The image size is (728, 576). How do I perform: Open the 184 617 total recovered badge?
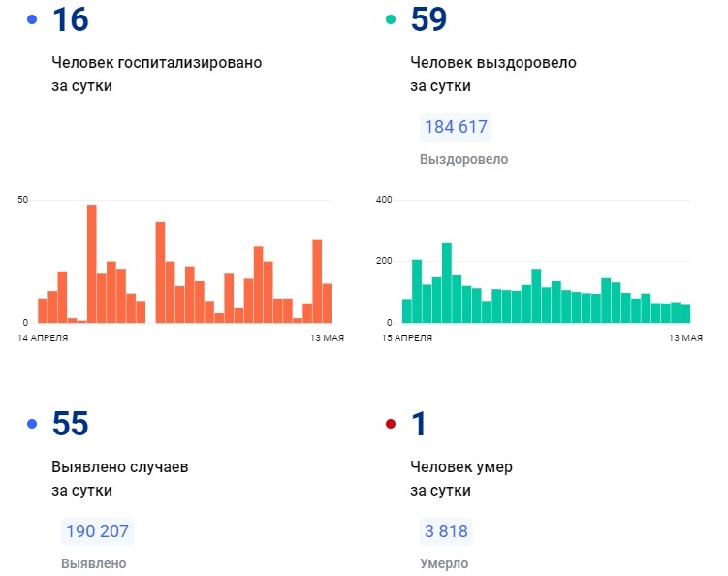coord(456,127)
